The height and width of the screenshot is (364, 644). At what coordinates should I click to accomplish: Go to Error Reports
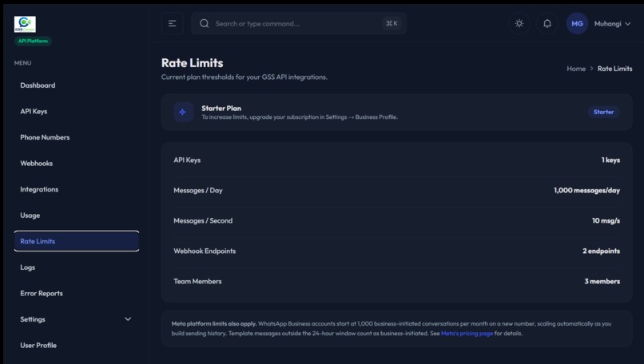(77, 294)
